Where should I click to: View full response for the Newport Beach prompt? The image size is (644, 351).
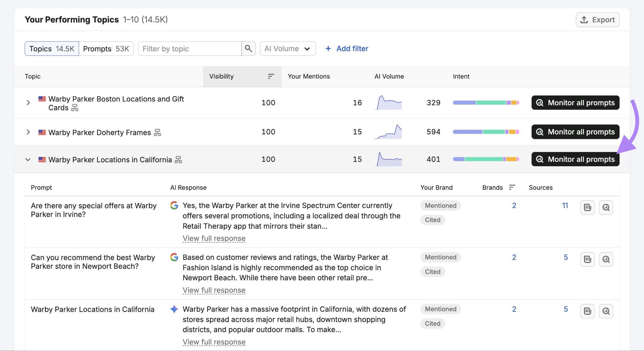(x=214, y=290)
